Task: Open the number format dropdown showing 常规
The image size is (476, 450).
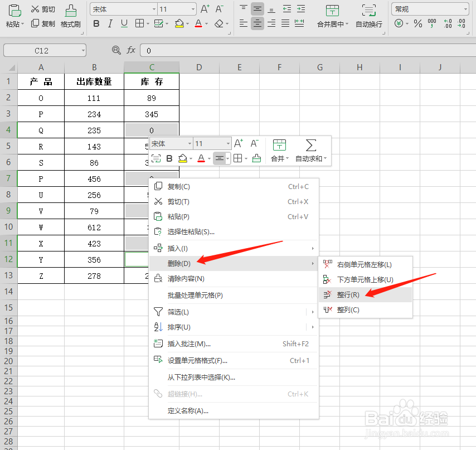Action: [x=429, y=8]
